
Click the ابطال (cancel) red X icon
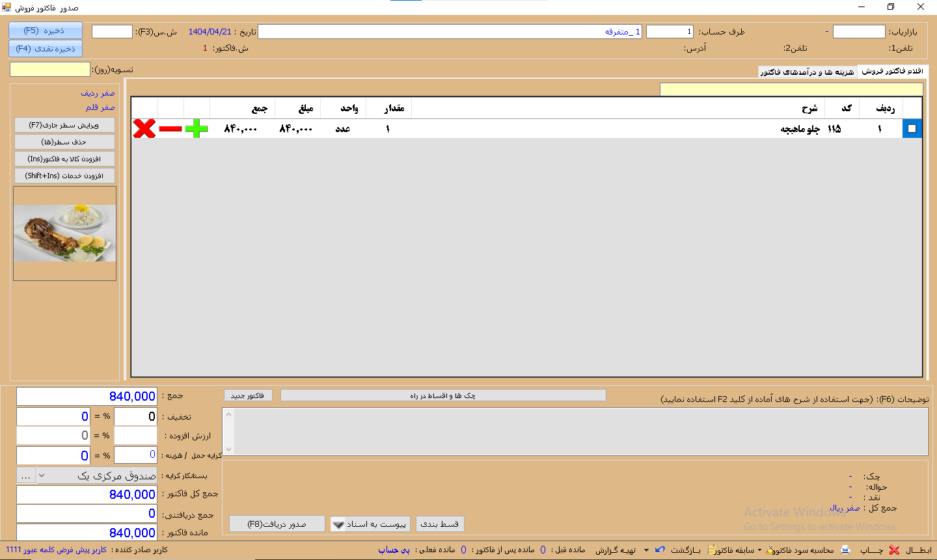(895, 550)
